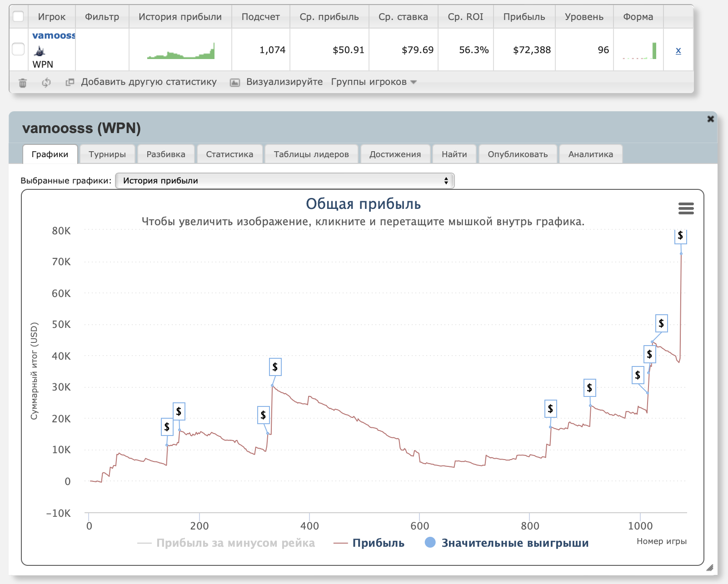Expand Группы игроков dropdown
The width and height of the screenshot is (728, 584).
pyautogui.click(x=374, y=82)
